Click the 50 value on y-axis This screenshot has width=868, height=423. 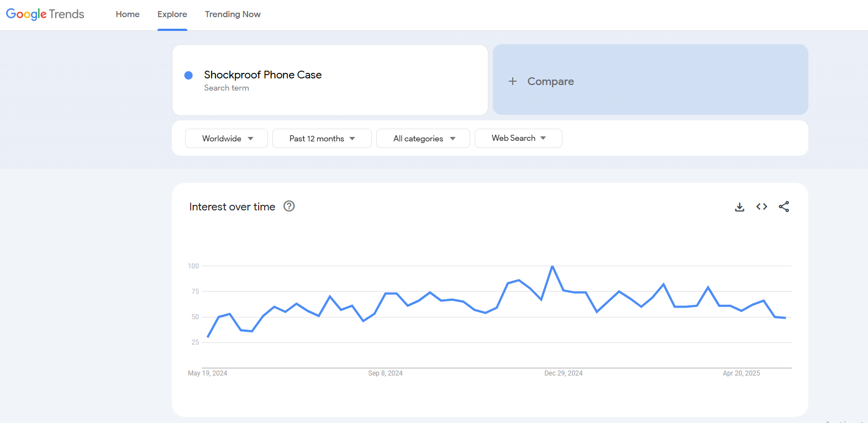point(195,317)
